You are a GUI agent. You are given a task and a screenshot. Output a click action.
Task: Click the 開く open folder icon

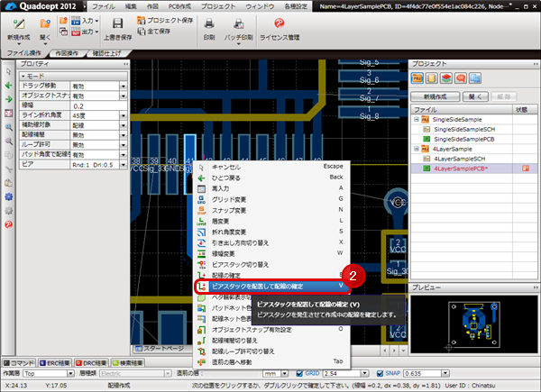[45, 24]
